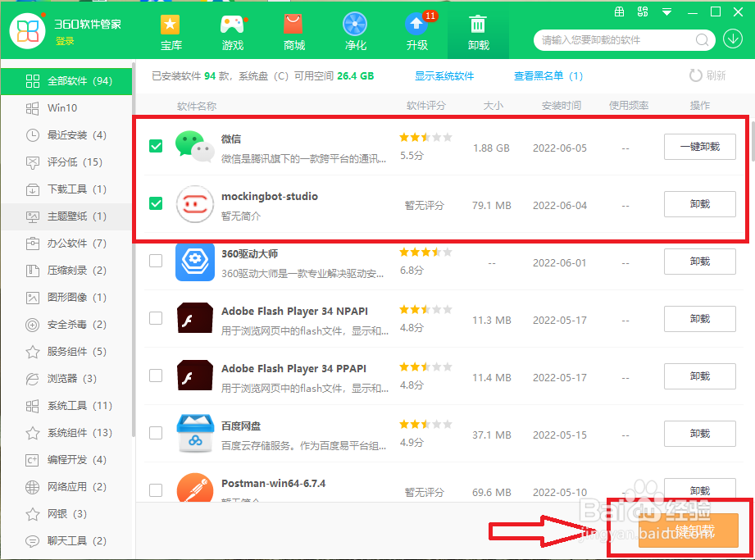Select 聊天工具 (2) category
Viewport: 755px width, 560px height.
click(x=66, y=541)
